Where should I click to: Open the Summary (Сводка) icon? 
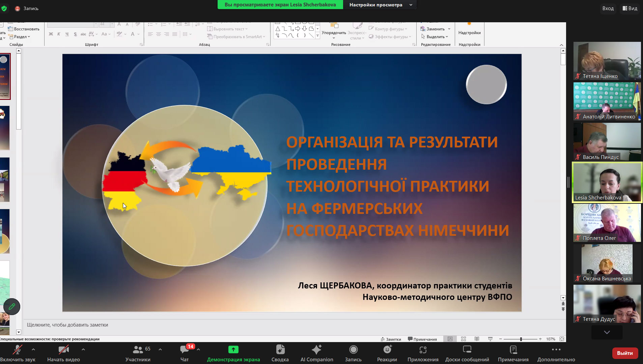coord(280,349)
